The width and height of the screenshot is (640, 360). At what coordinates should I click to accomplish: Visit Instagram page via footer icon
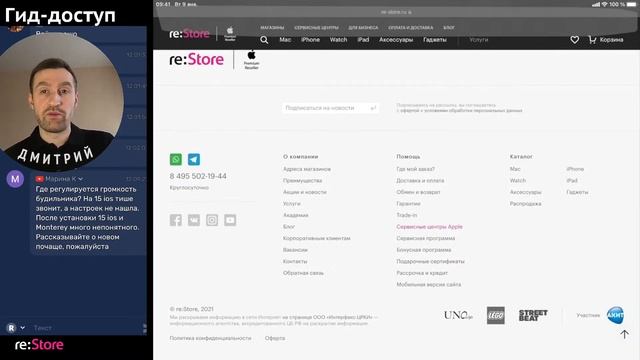tap(212, 220)
